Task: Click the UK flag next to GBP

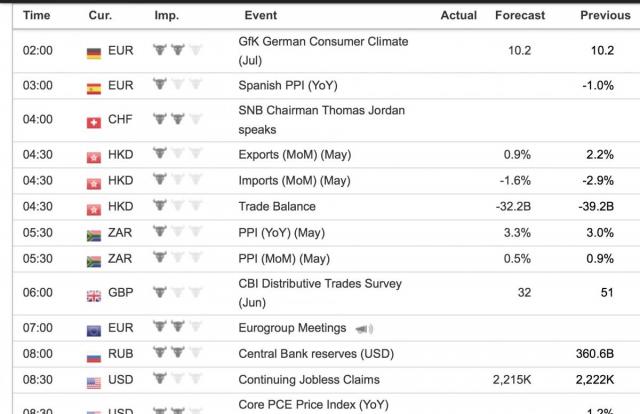Action: (x=95, y=294)
